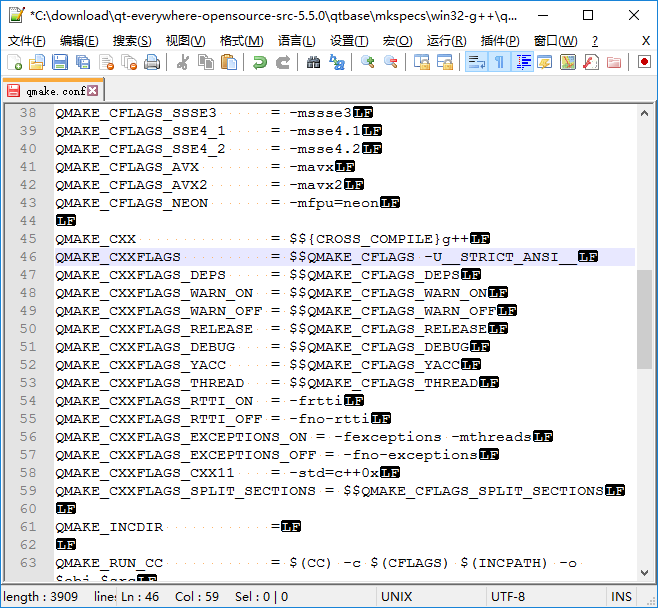Click the QMAKE_CXXFLAGS_CXX11 line text
This screenshot has height=608, width=658.
(x=145, y=473)
